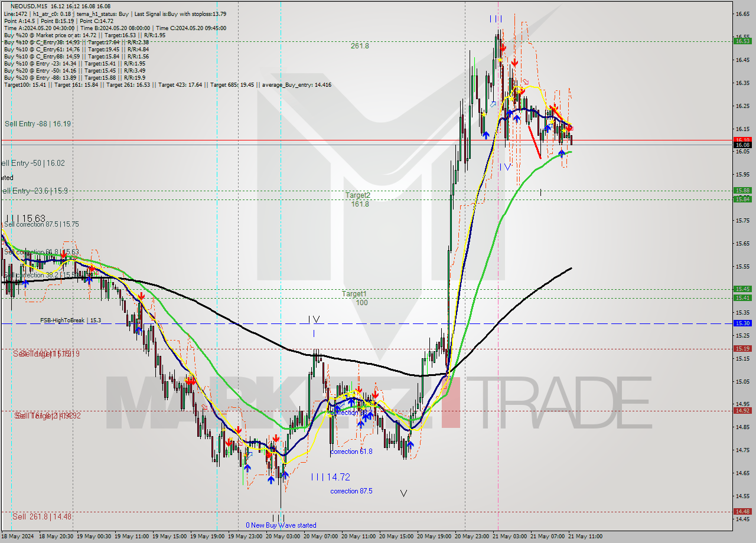This screenshot has height=543, width=756.
Task: Select the red 16.10 price tag
Action: coord(742,139)
